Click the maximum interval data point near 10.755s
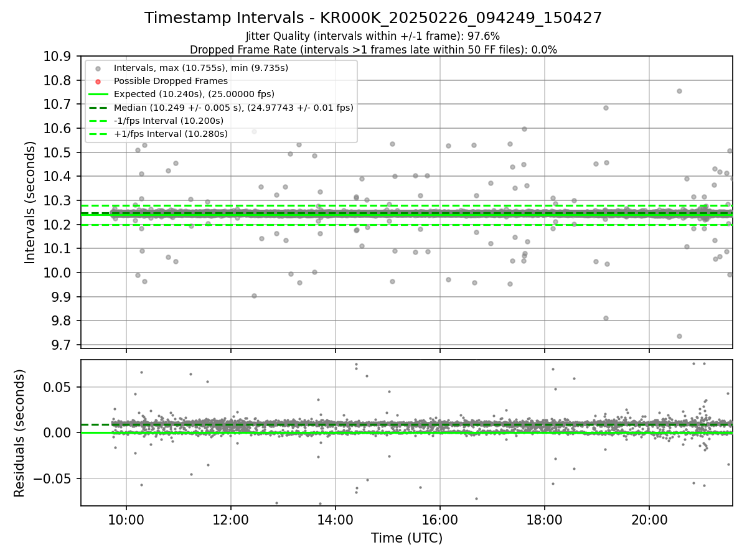The width and height of the screenshot is (747, 560). point(679,91)
